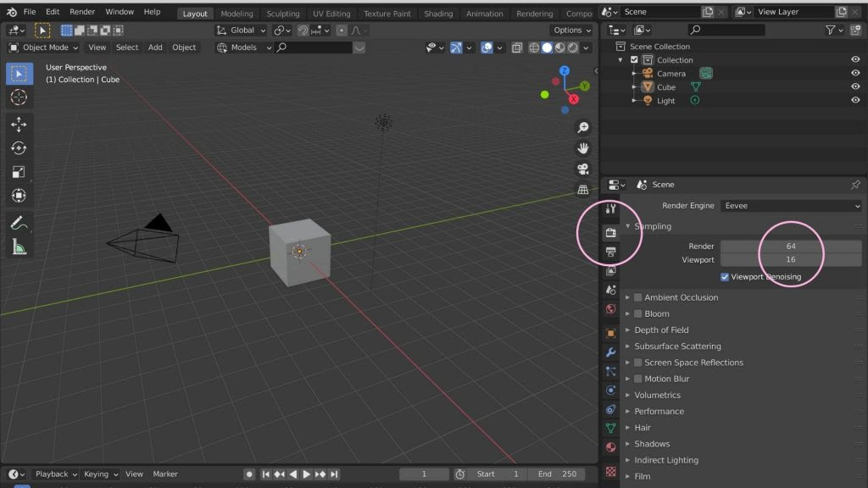The image size is (868, 488).
Task: Open the Texture checker properties tab
Action: [x=610, y=471]
